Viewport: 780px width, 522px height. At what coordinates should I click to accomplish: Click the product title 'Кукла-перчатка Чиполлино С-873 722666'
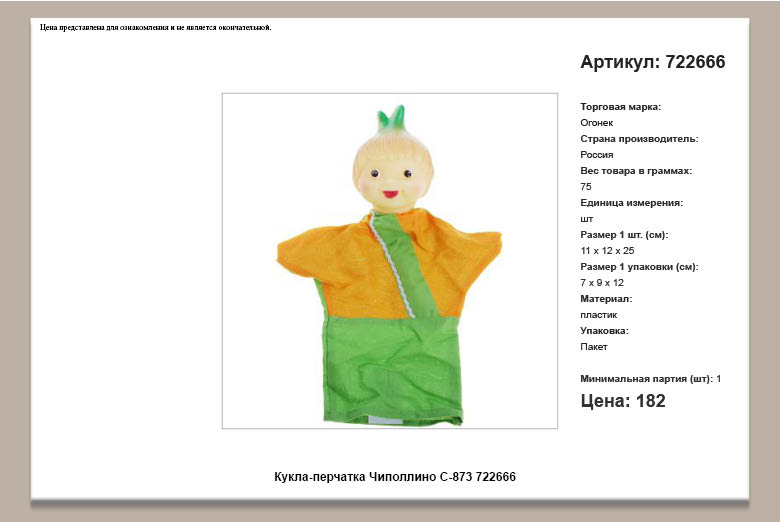click(394, 476)
